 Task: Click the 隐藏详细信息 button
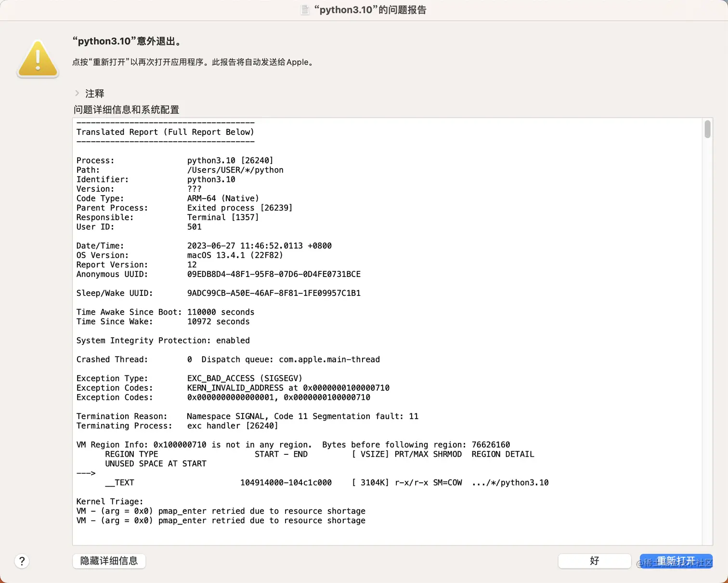[109, 561]
